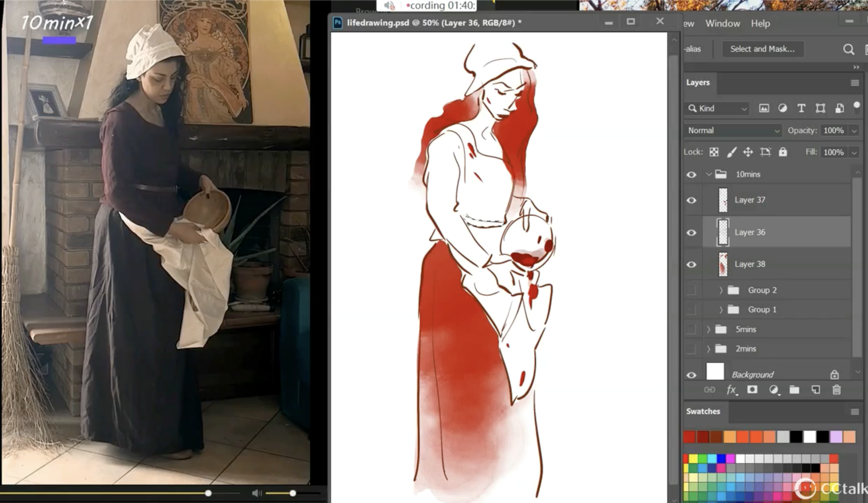Pick the white swatch in the top swatches row
The width and height of the screenshot is (868, 503).
pos(809,437)
